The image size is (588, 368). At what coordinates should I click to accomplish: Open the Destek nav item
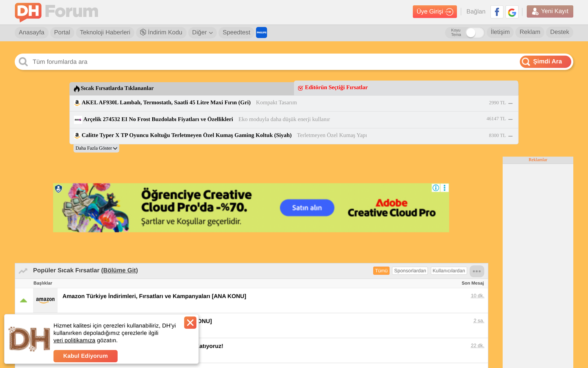coord(559,32)
